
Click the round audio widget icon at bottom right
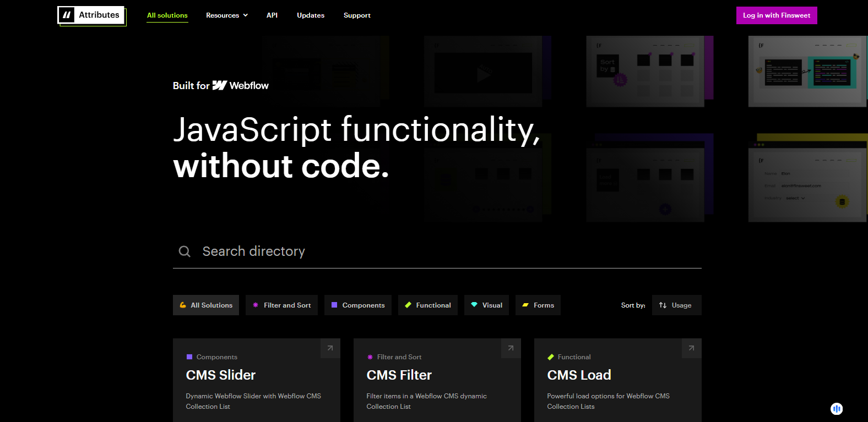pos(837,409)
